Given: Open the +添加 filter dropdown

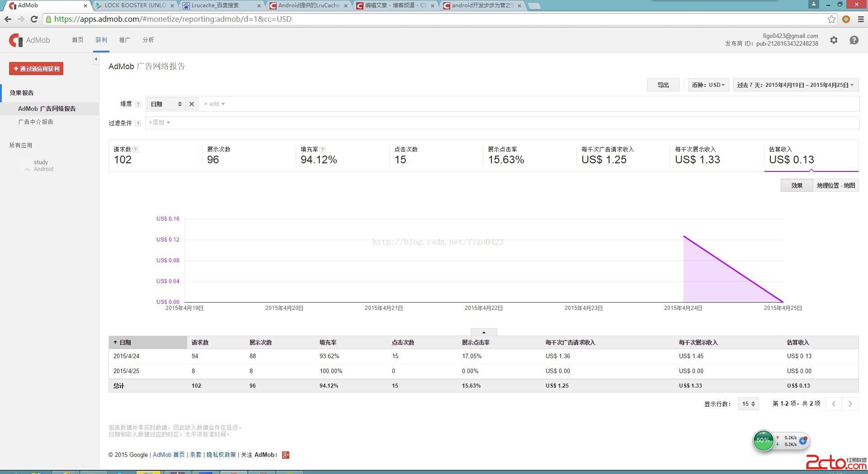Looking at the screenshot, I should click(x=159, y=123).
